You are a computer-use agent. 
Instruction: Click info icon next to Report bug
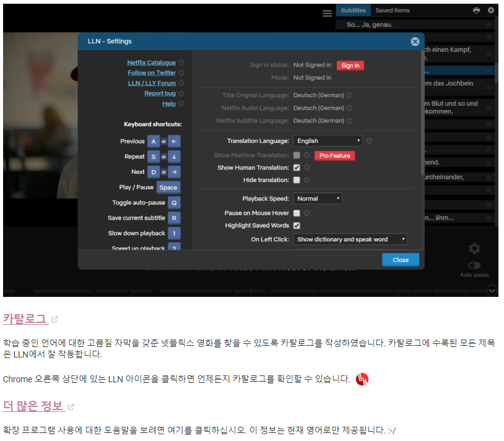coord(181,93)
